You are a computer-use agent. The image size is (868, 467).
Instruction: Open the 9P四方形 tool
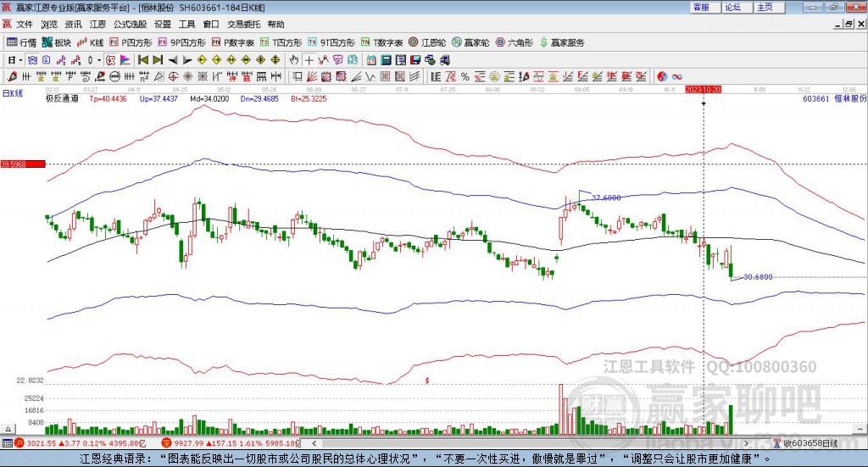(x=181, y=42)
